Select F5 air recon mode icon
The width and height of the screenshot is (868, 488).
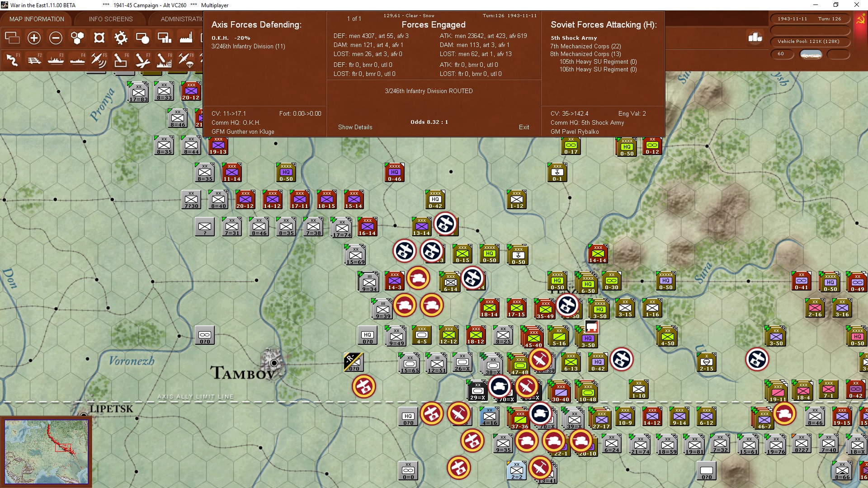pyautogui.click(x=99, y=60)
